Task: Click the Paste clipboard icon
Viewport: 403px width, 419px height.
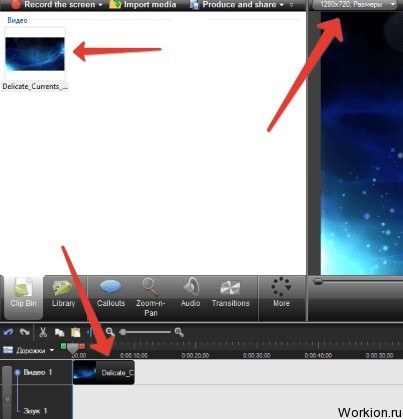Action: (x=76, y=332)
